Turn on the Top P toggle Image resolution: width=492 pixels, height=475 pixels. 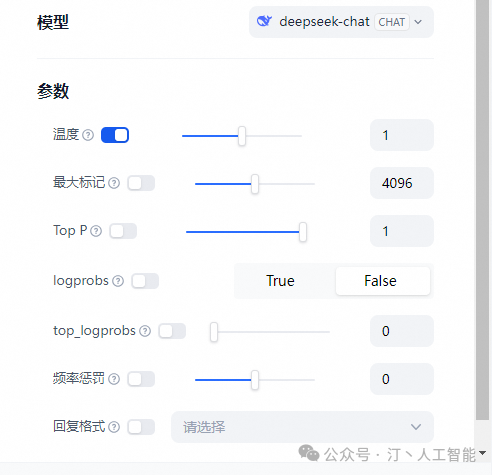[123, 231]
